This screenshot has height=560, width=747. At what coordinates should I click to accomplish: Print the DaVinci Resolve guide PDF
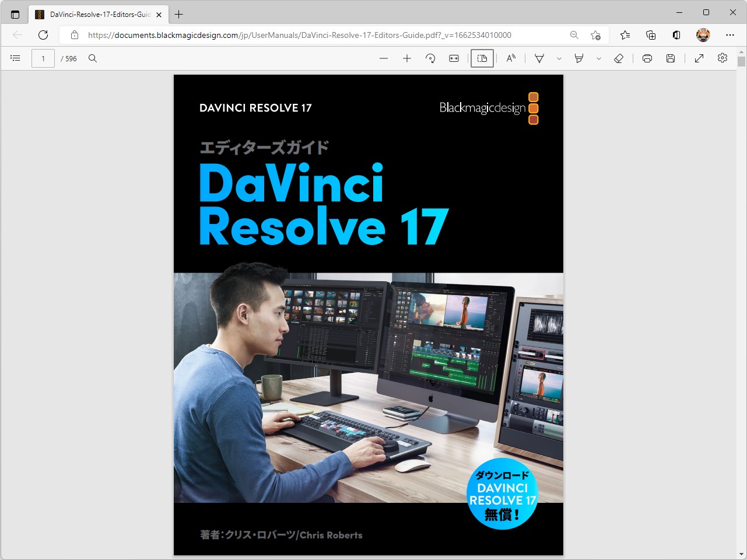coord(647,58)
